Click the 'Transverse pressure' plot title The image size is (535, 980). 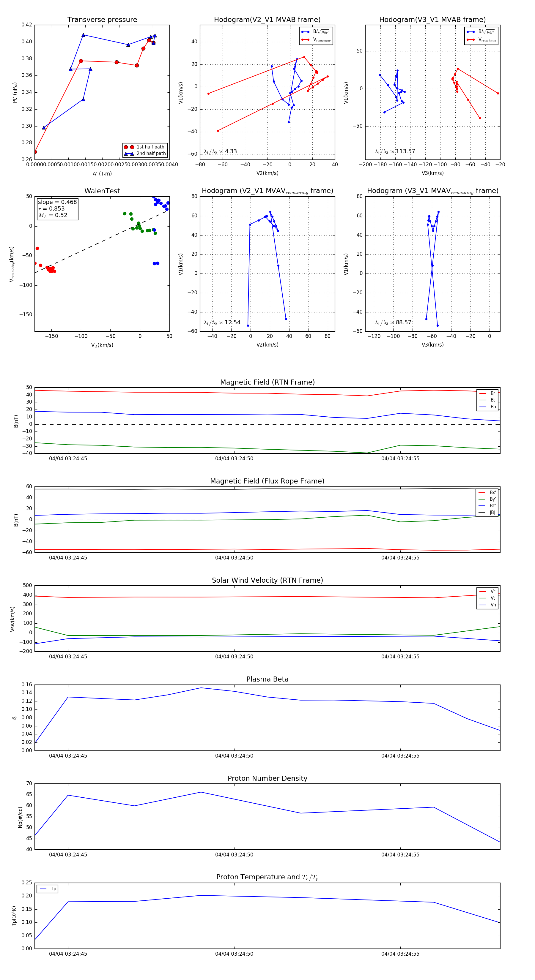pos(102,20)
